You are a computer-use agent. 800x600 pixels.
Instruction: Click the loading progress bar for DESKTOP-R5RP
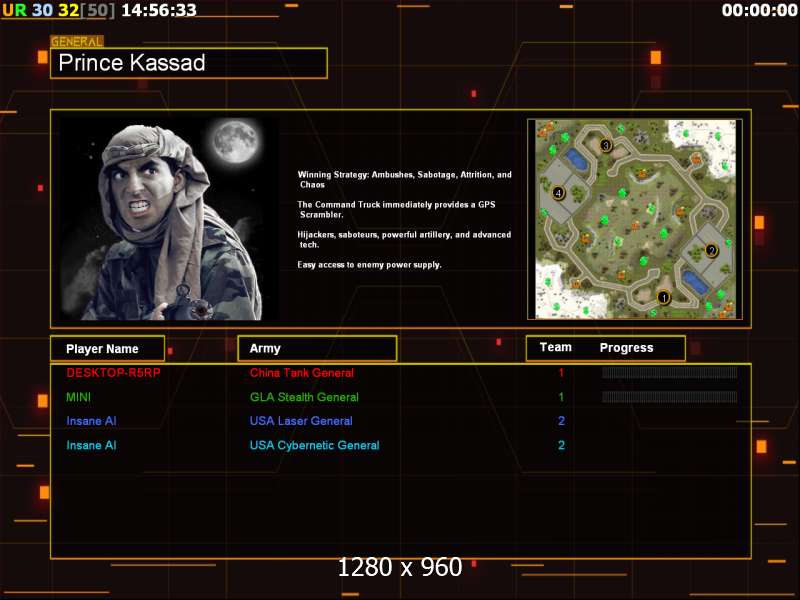click(669, 372)
